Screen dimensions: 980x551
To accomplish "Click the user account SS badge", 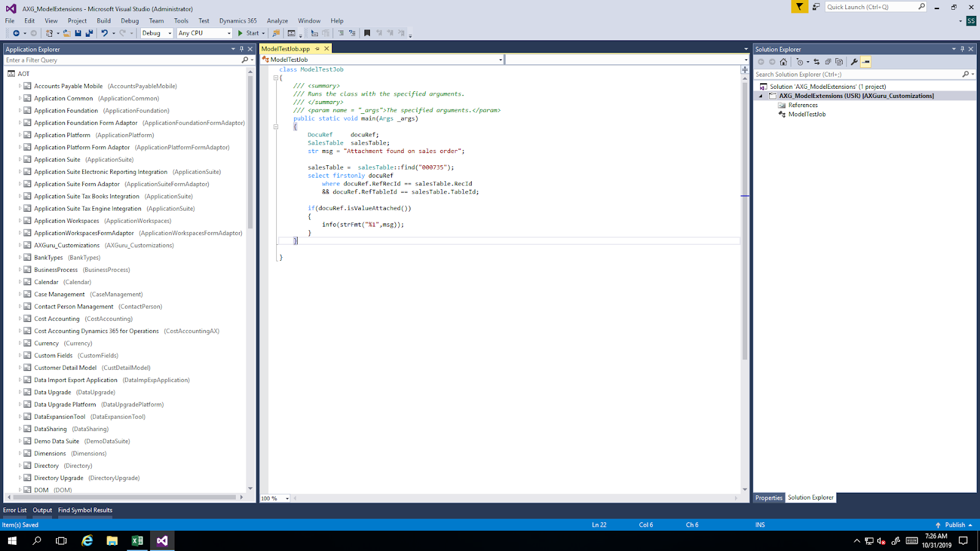I will [971, 21].
